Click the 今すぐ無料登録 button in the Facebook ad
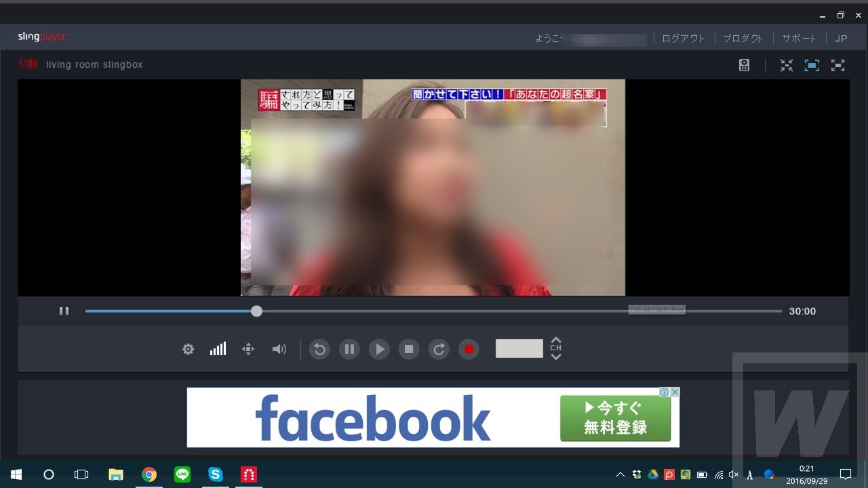Image resolution: width=868 pixels, height=488 pixels. pyautogui.click(x=616, y=418)
